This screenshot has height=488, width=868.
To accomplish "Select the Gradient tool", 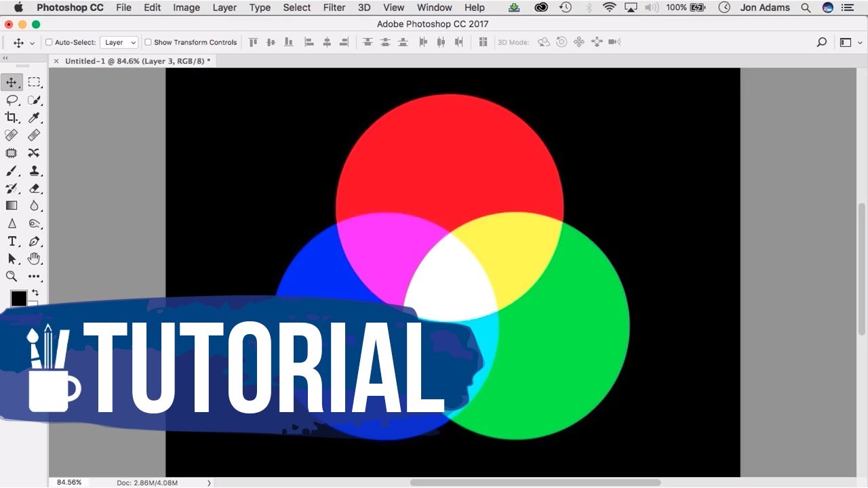I will pyautogui.click(x=12, y=206).
